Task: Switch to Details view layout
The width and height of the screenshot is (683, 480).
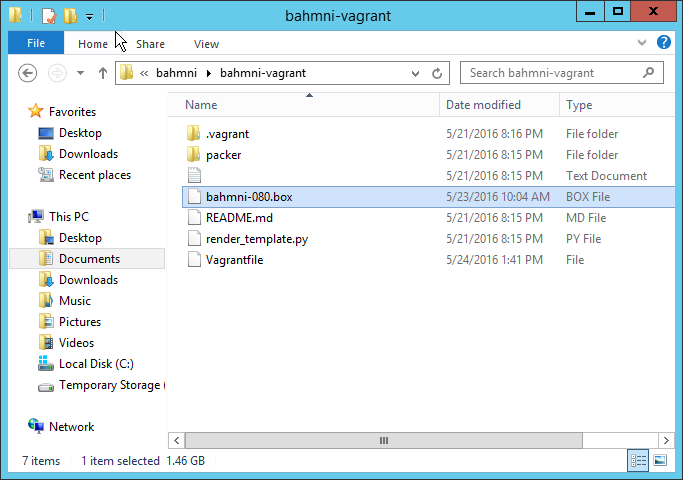Action: point(638,460)
